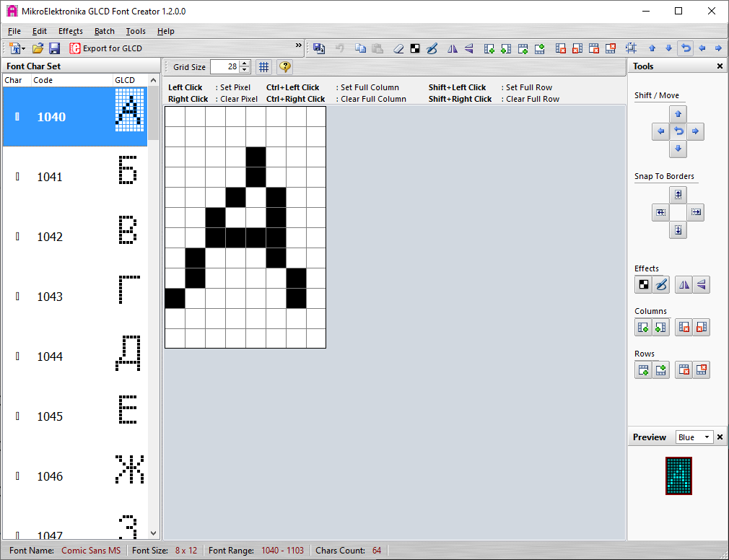Click first add-column icon under Columns in Tools
This screenshot has height=560, width=729.
click(643, 327)
